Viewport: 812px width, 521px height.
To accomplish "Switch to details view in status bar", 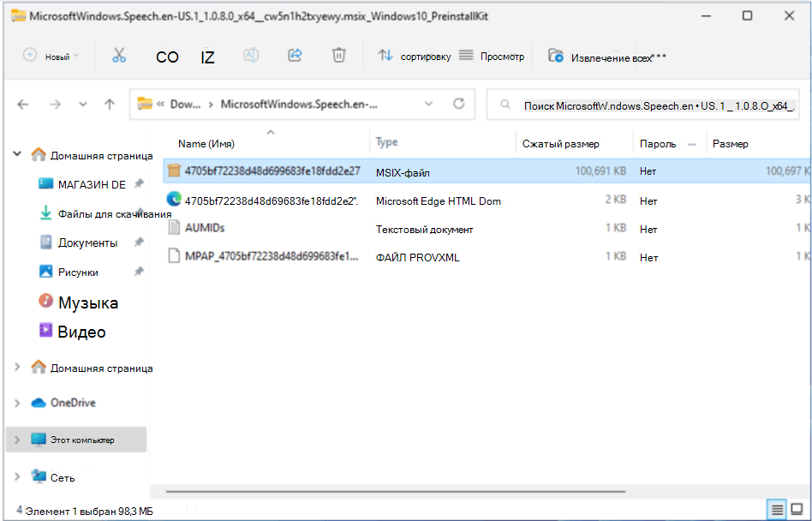I will point(777,510).
